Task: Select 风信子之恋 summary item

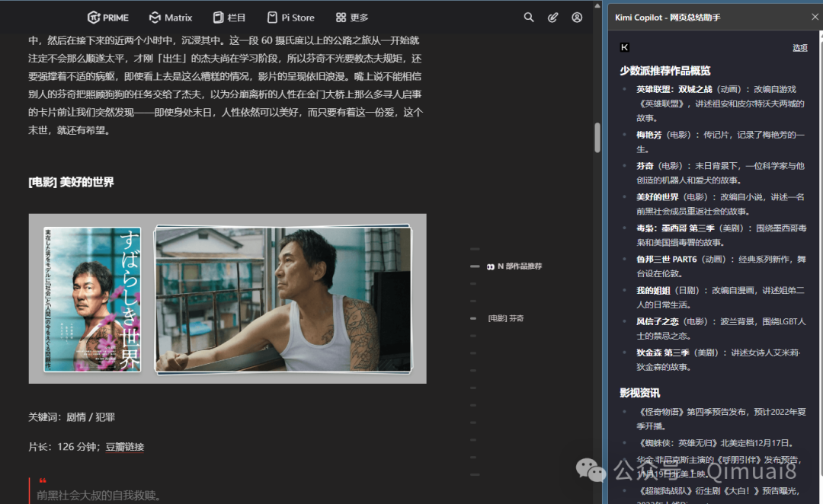Action: (721, 328)
